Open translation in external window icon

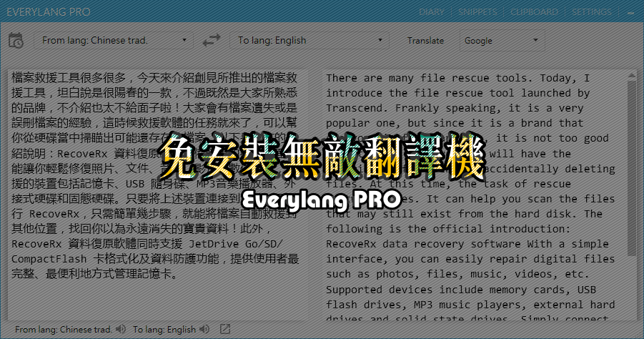click(x=225, y=329)
